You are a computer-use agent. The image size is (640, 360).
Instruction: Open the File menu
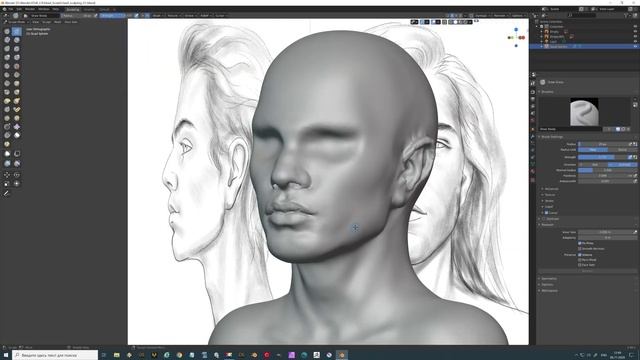coord(10,9)
